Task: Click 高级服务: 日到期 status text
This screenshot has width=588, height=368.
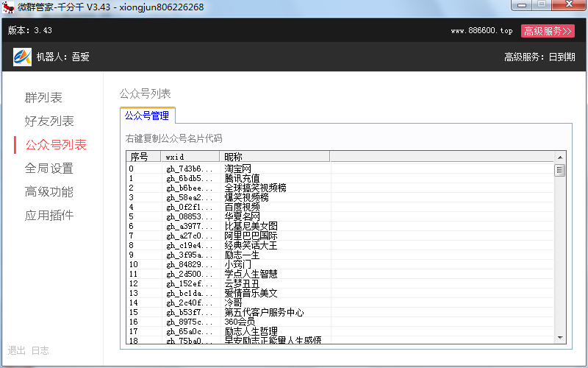Action: (539, 57)
